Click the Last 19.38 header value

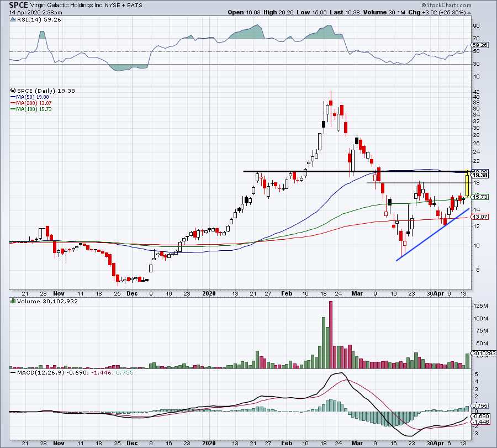click(x=345, y=12)
